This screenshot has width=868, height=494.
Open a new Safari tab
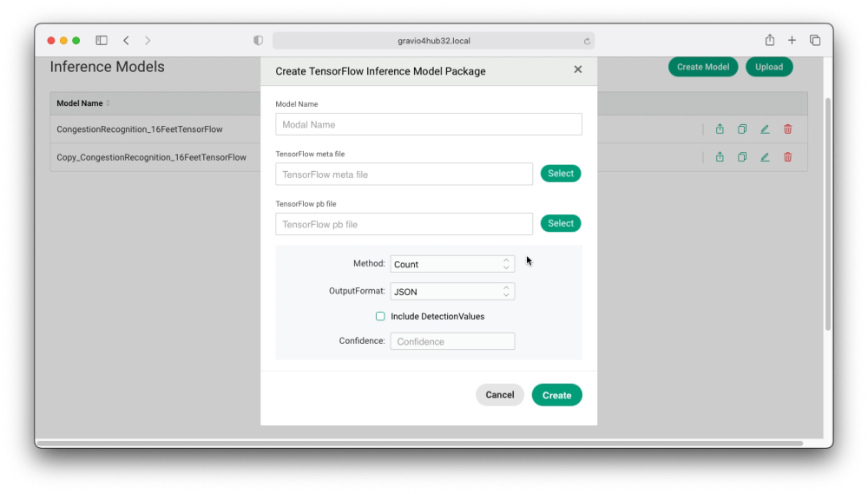pyautogui.click(x=792, y=41)
